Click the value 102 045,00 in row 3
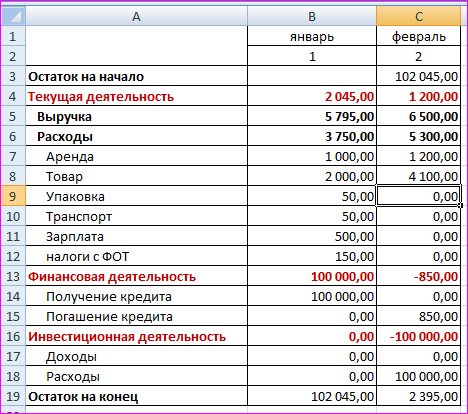468x414 pixels. pyautogui.click(x=419, y=76)
